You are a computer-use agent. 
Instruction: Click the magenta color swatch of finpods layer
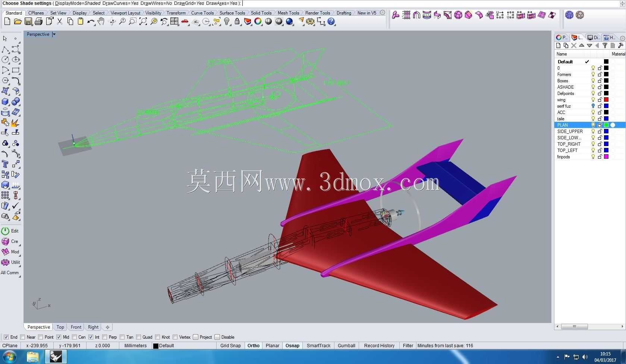click(x=606, y=157)
